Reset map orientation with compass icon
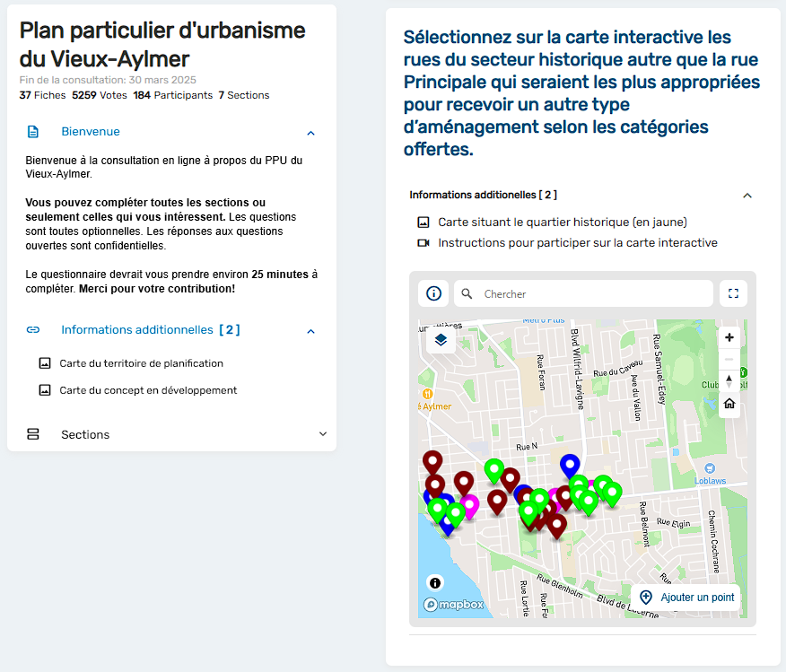The image size is (786, 672). 729,381
